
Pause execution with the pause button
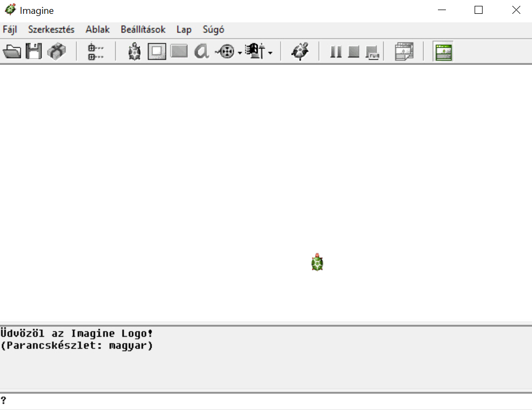coord(336,52)
